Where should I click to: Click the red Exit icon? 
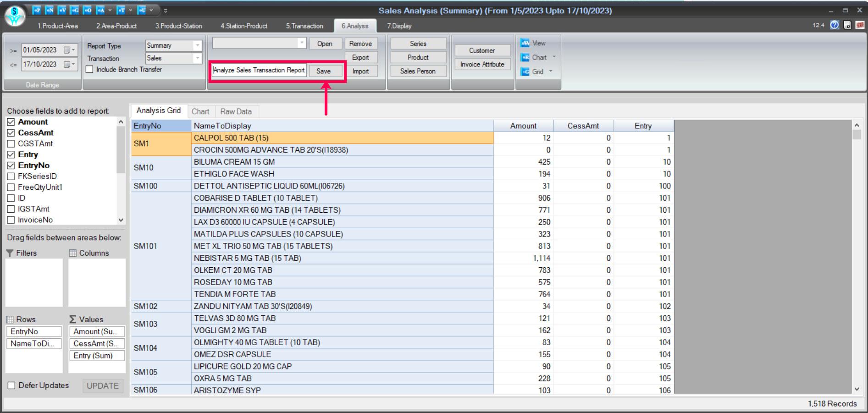[860, 25]
